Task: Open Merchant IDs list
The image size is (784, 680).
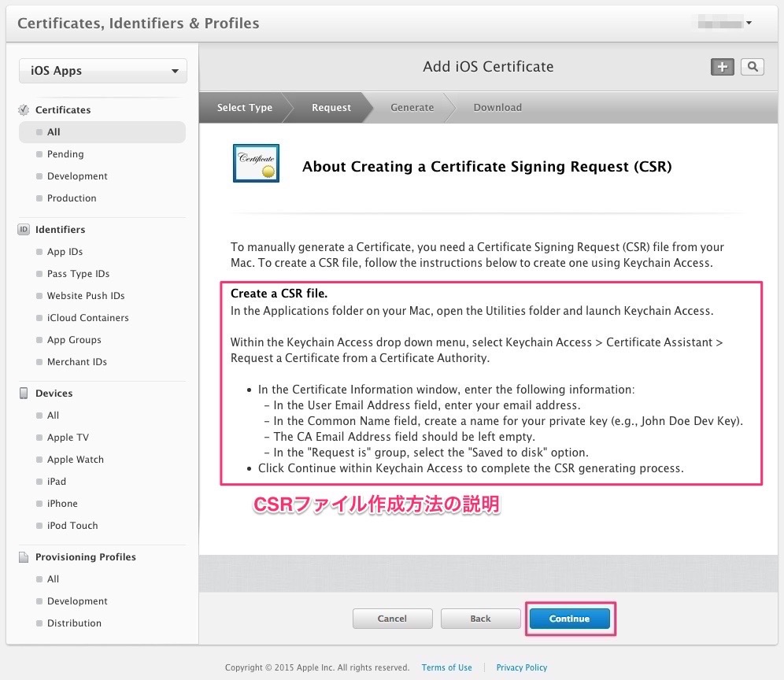Action: [x=76, y=361]
